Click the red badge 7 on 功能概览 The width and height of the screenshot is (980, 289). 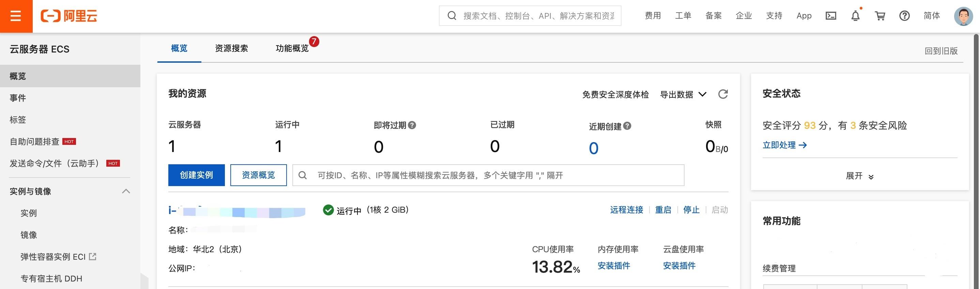314,42
